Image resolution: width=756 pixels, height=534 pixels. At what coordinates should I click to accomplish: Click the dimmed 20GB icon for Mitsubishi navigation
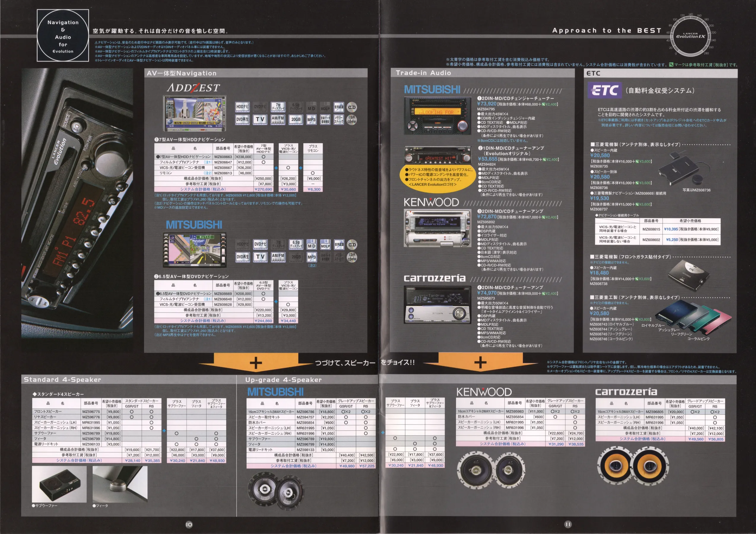coord(296,257)
